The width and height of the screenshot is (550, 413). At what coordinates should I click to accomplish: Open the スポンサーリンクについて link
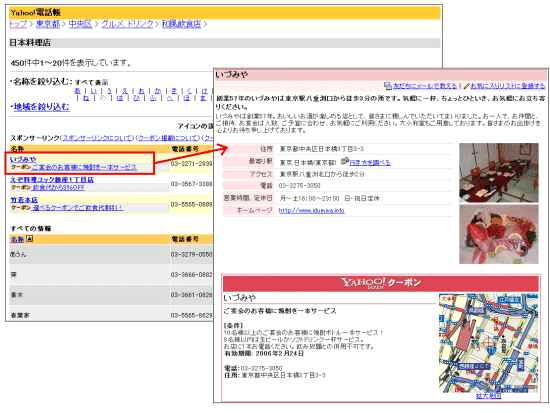(98, 138)
